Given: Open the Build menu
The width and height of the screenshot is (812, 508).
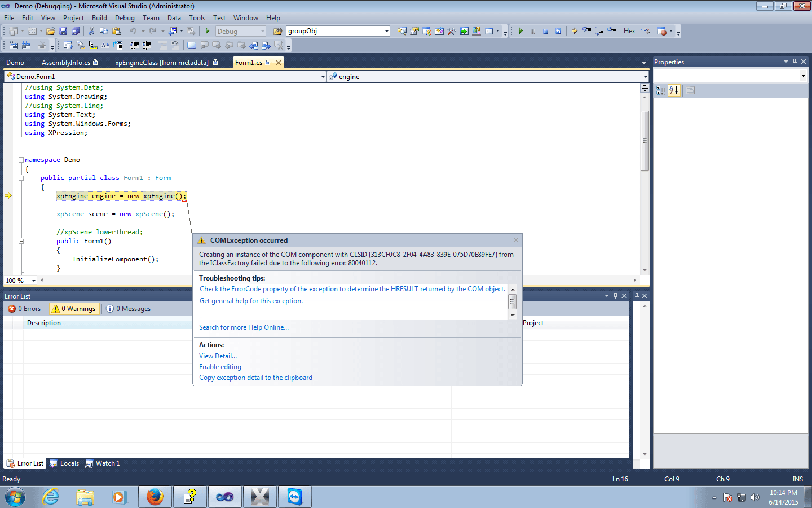Looking at the screenshot, I should click(x=99, y=18).
